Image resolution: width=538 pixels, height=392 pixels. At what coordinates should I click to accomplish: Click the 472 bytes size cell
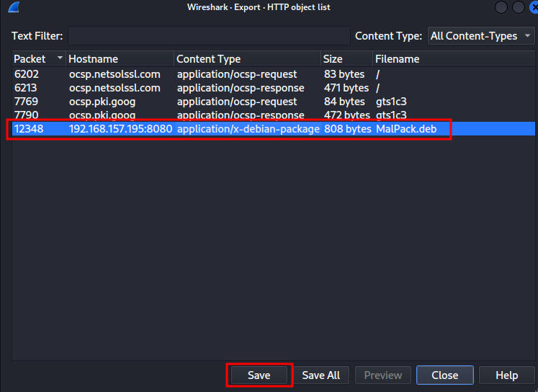(x=347, y=115)
